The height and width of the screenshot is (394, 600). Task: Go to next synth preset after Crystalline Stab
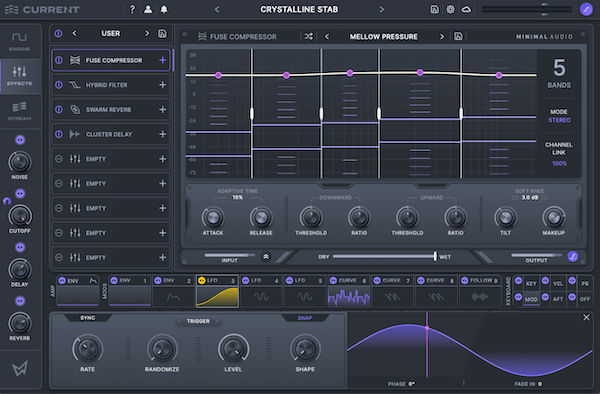[x=382, y=9]
